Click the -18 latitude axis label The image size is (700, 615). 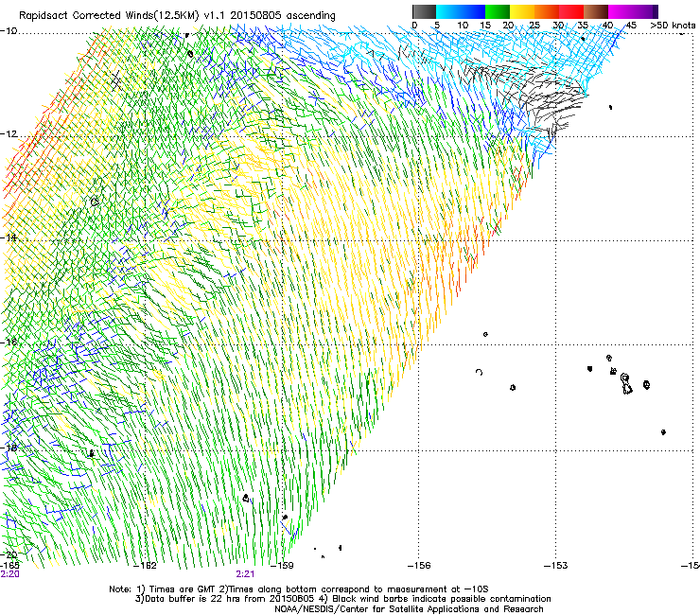pyautogui.click(x=9, y=448)
